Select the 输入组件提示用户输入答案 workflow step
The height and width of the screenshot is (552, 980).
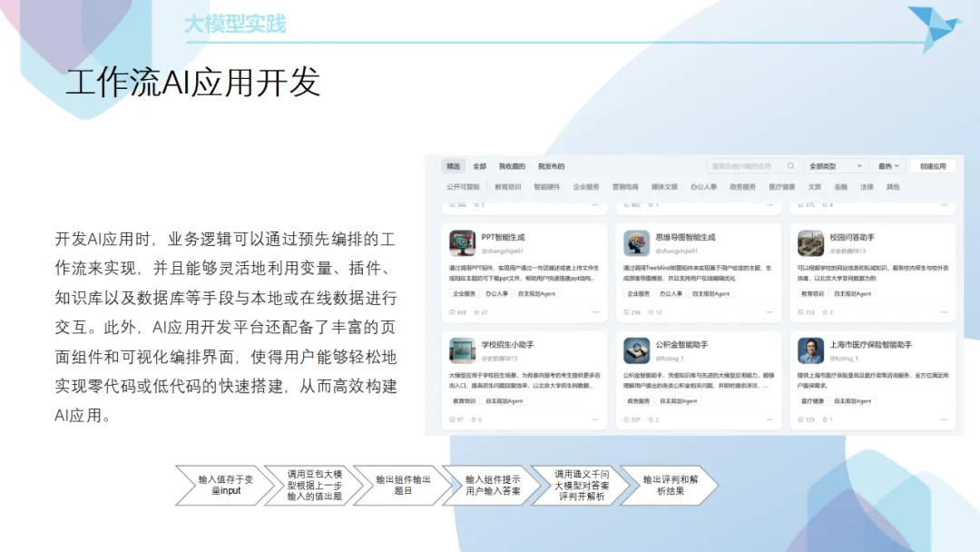(x=493, y=485)
